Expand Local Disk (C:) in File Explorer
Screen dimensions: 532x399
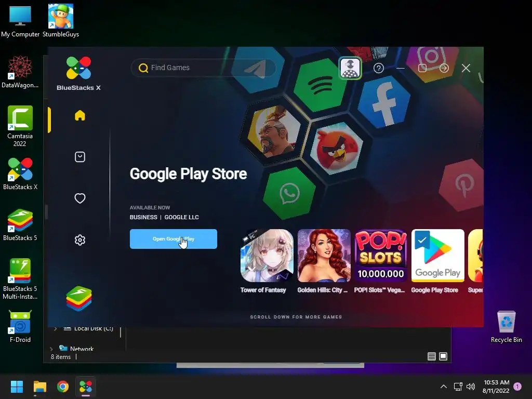coord(55,328)
